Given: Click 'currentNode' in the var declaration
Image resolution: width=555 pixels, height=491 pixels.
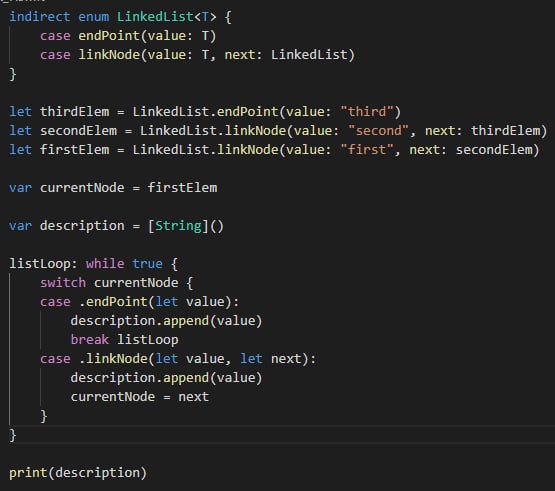Looking at the screenshot, I should click(x=82, y=188).
